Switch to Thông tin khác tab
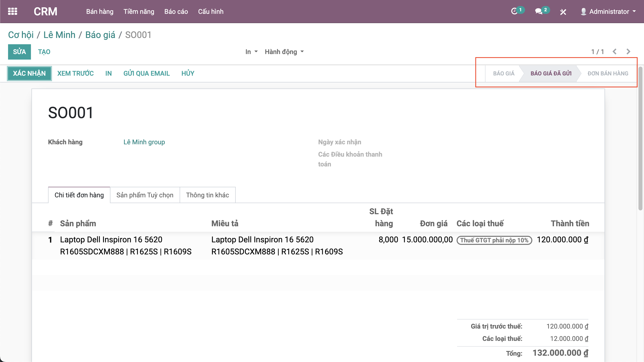 click(x=207, y=195)
